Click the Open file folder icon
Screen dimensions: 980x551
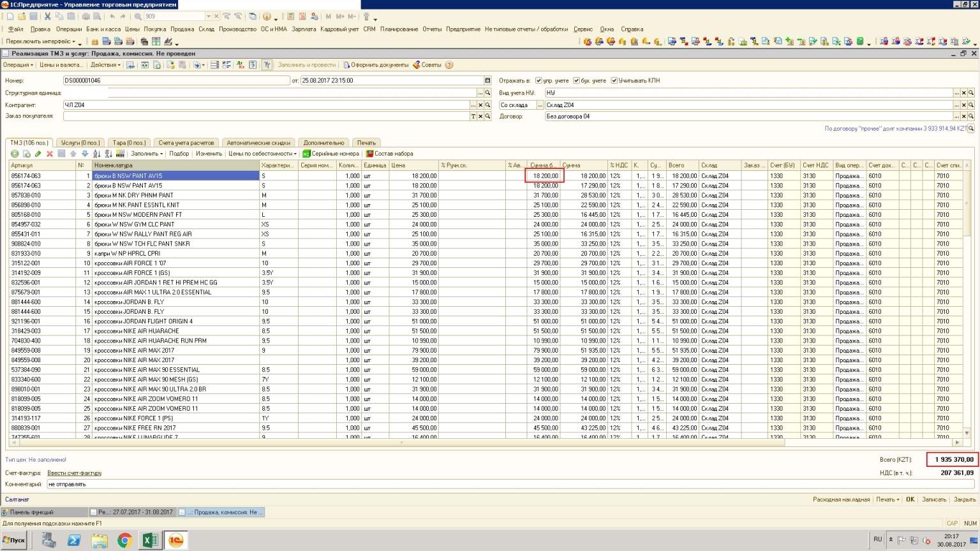click(x=21, y=16)
